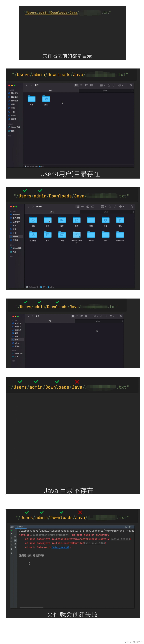
Task: Open the 应用程序 folder icon in the admin window
Action: [x=33, y=235]
